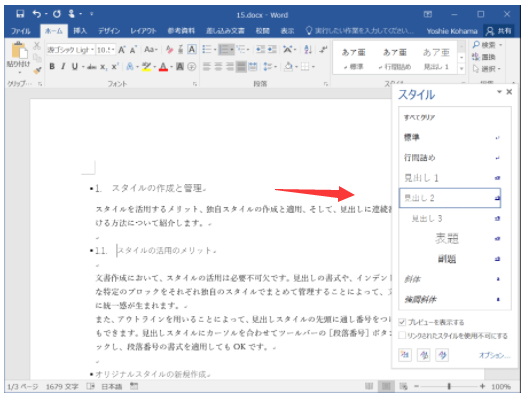The image size is (526, 398).
Task: Click the Style Inspector icon in Styles pane
Action: click(424, 354)
